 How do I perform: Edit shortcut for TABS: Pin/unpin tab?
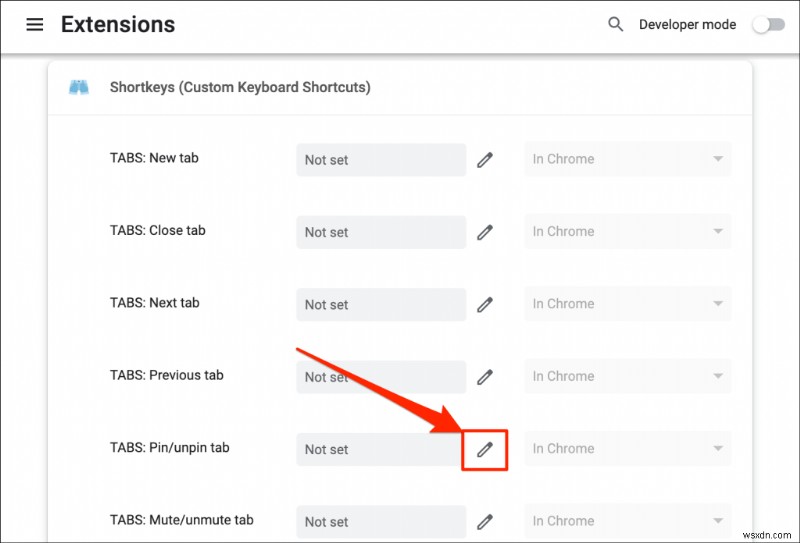click(485, 449)
